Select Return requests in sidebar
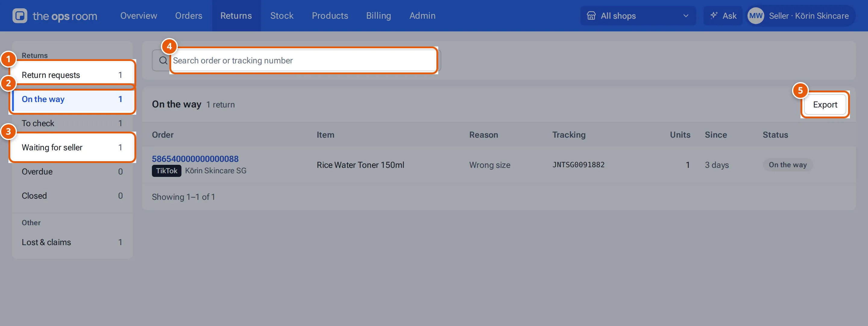The width and height of the screenshot is (868, 326). 72,75
